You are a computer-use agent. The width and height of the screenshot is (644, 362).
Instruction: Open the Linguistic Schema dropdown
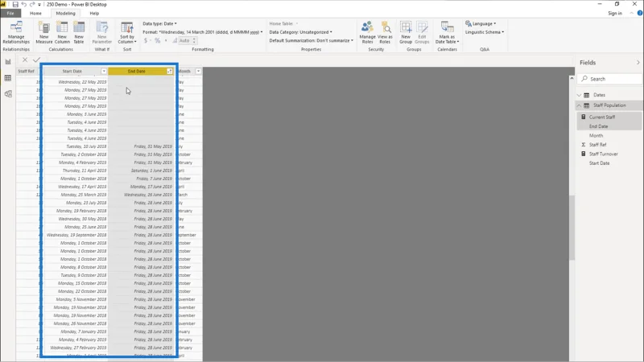485,32
